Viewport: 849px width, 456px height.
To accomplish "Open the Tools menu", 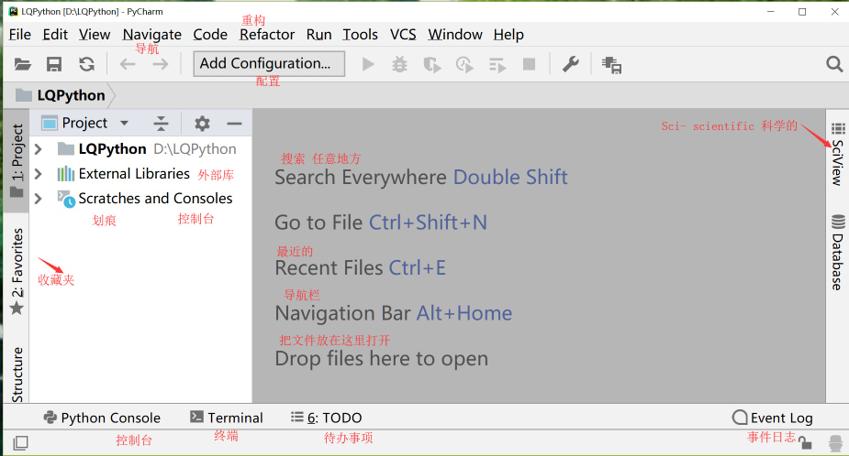I will click(360, 35).
